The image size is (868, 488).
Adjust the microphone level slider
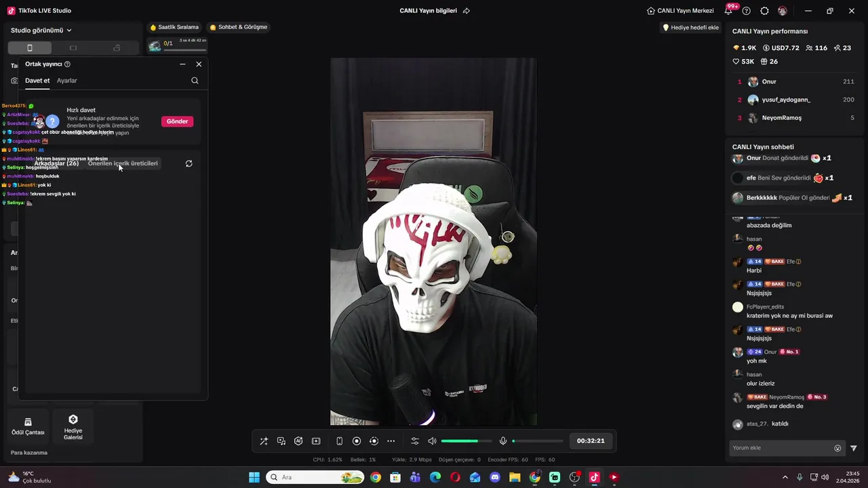tap(537, 441)
